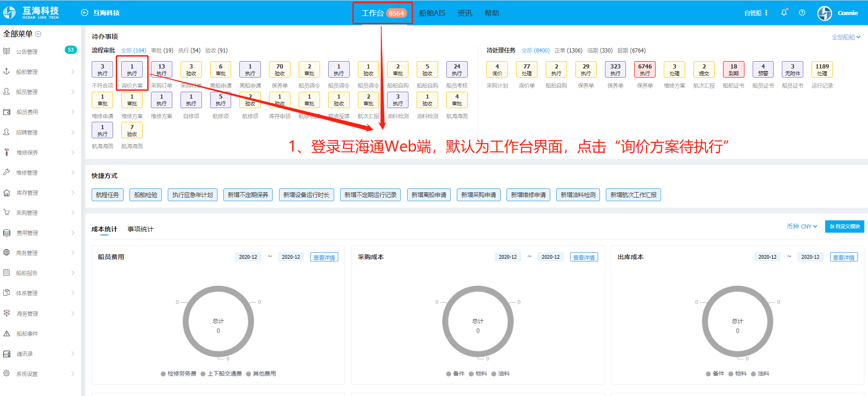Click the 船舶检验 shortcut button

pyautogui.click(x=146, y=195)
